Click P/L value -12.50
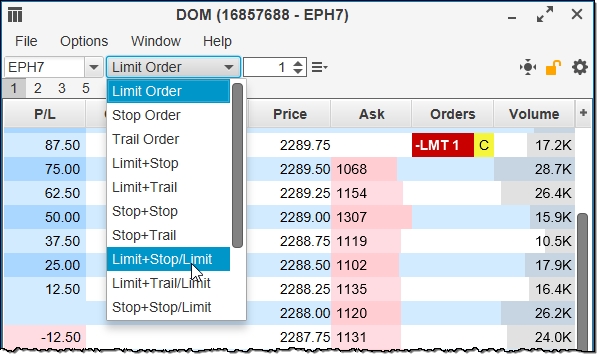 click(x=61, y=337)
